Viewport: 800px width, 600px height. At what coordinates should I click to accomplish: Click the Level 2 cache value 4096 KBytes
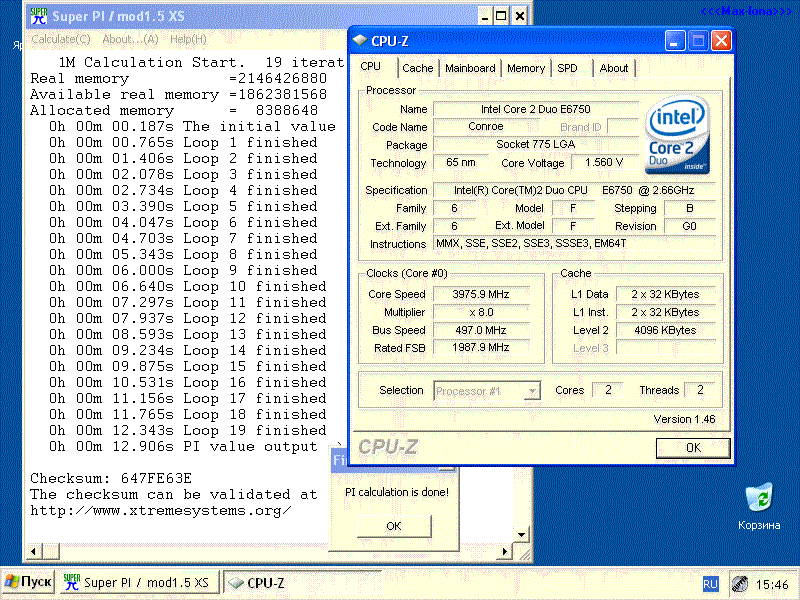(665, 330)
